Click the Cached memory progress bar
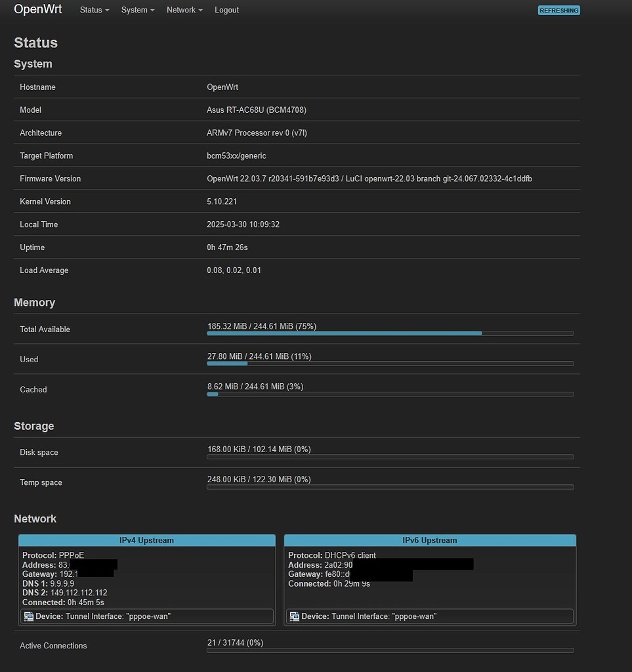Viewport: 632px width, 672px height. click(390, 394)
